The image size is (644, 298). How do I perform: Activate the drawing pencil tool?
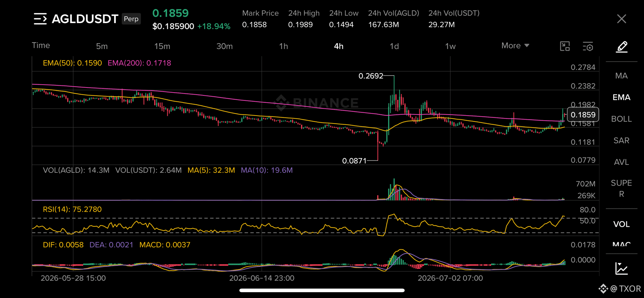(622, 47)
